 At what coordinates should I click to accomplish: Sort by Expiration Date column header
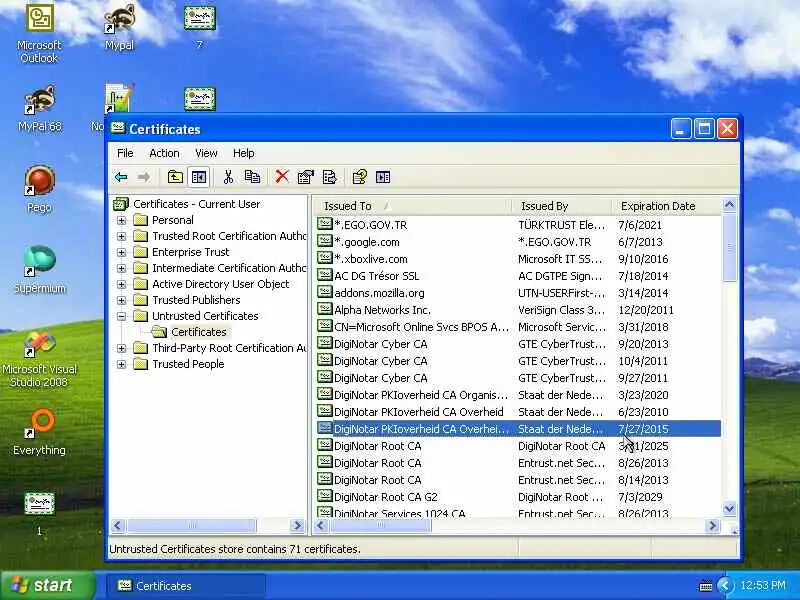coord(666,206)
